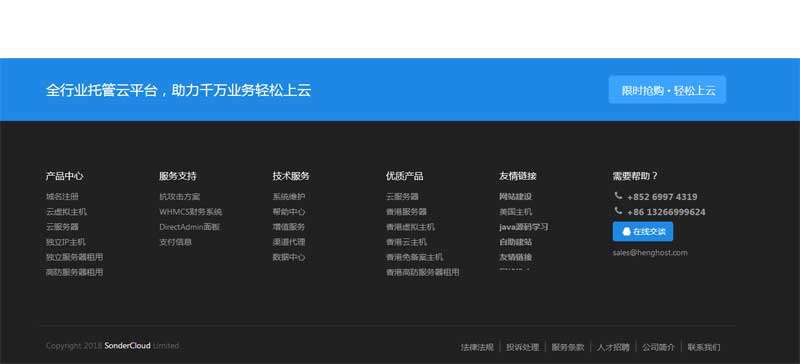Image resolution: width=800 pixels, height=364 pixels.
Task: Open the 法律法规 footer link
Action: pyautogui.click(x=477, y=347)
